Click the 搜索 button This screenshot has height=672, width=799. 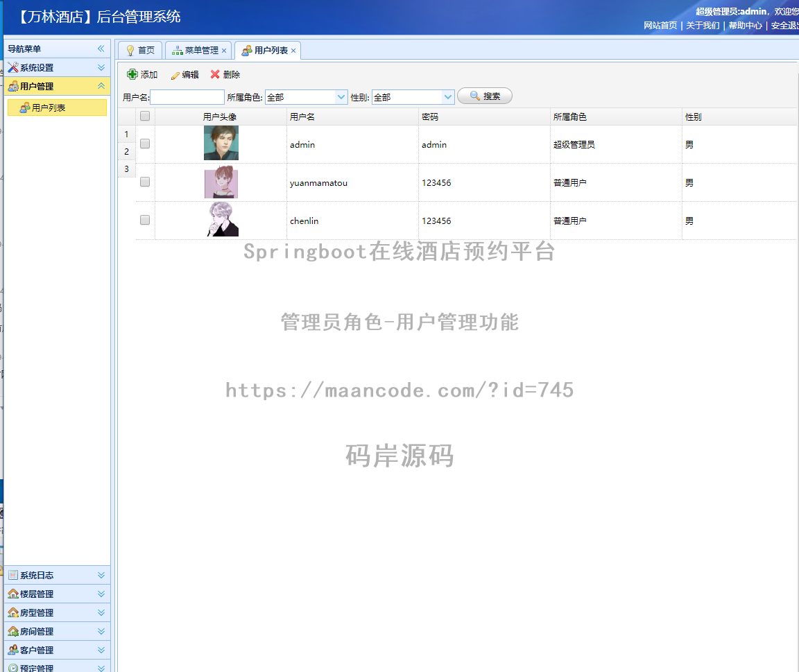tap(485, 96)
